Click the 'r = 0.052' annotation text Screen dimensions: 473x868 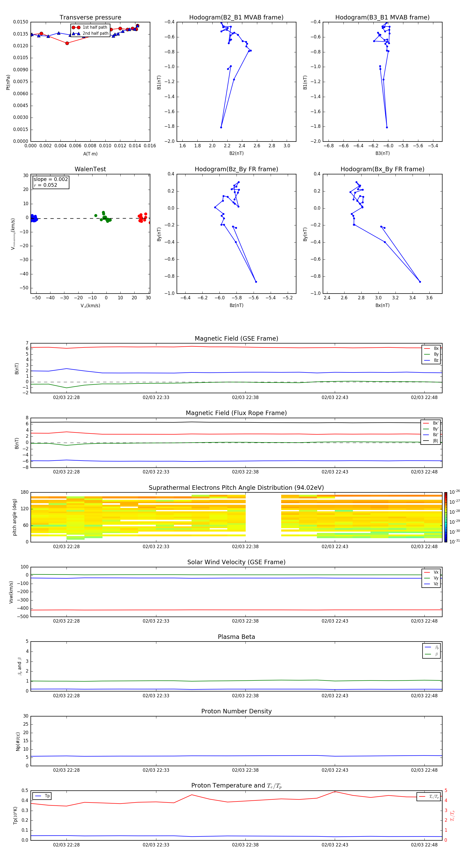point(45,185)
